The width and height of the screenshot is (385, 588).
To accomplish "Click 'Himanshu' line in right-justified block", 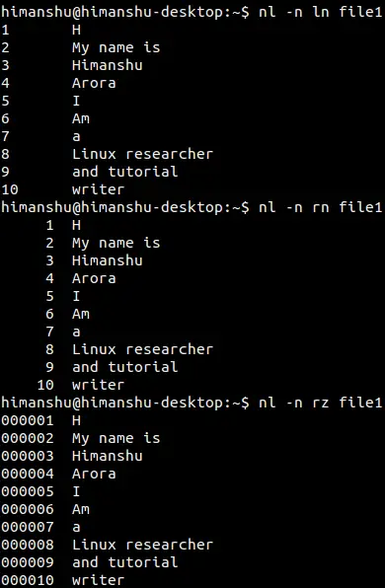I will tap(108, 260).
